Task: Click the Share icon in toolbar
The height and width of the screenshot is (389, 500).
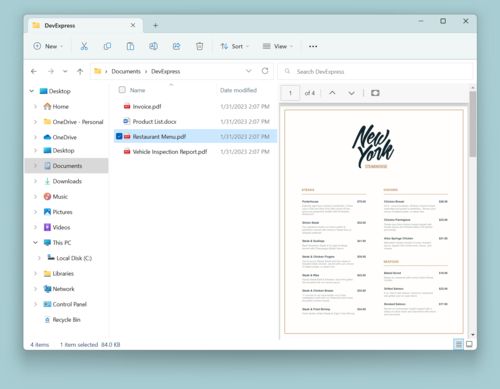Action: [176, 46]
